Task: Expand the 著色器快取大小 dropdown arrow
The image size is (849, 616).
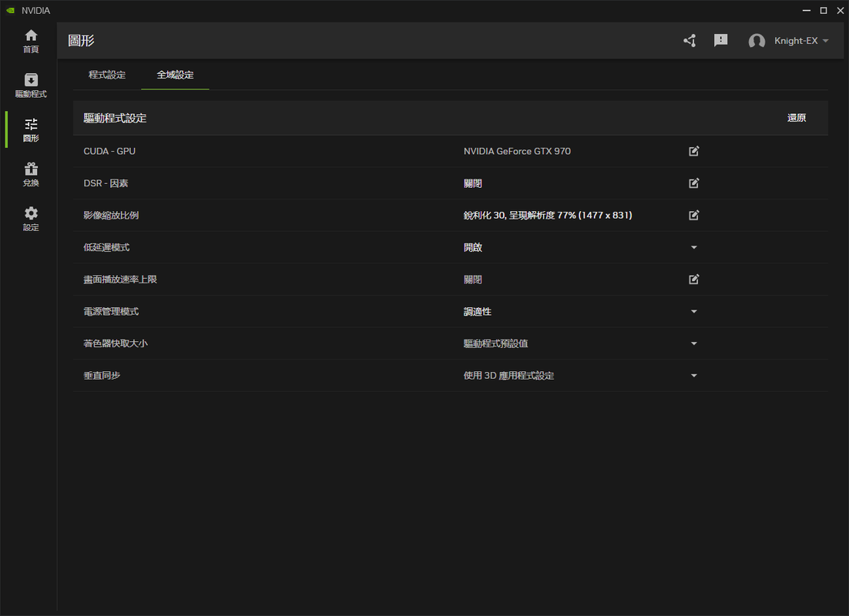Action: (693, 343)
